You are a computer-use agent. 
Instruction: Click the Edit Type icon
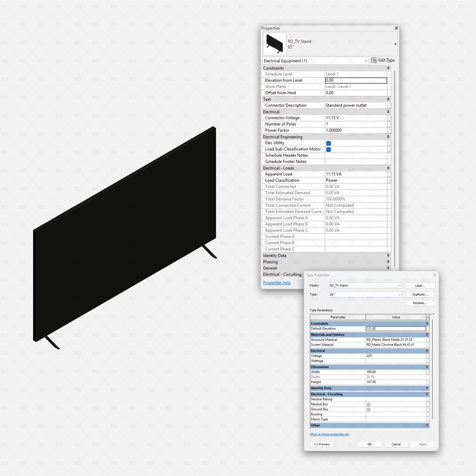pos(373,60)
